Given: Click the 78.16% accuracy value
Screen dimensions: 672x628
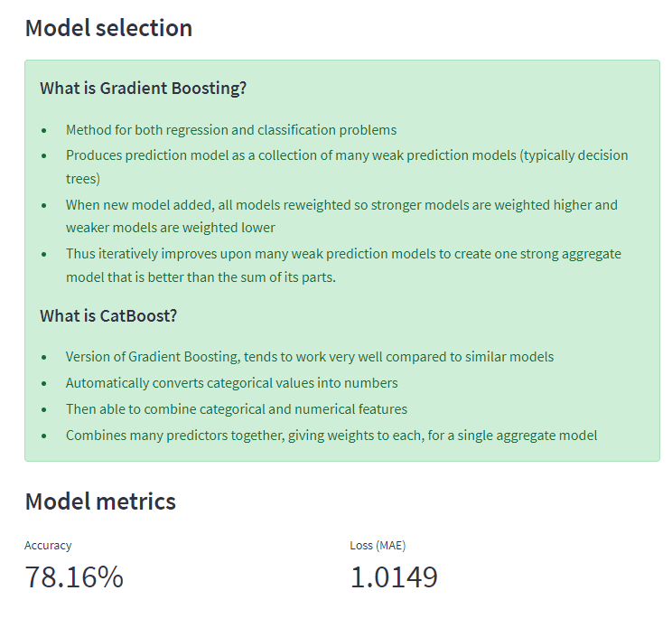Looking at the screenshot, I should tap(74, 577).
